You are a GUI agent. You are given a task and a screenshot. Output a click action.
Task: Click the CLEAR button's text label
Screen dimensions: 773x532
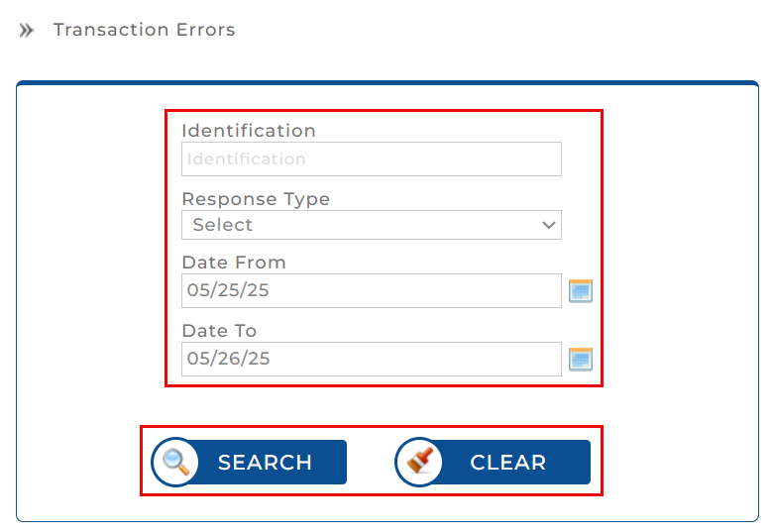point(507,463)
